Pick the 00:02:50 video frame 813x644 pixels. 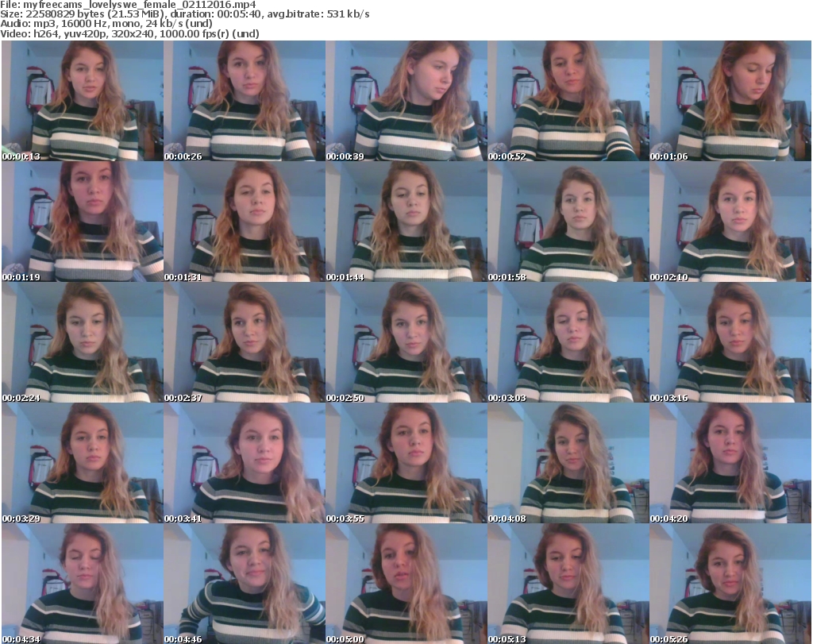pyautogui.click(x=406, y=342)
